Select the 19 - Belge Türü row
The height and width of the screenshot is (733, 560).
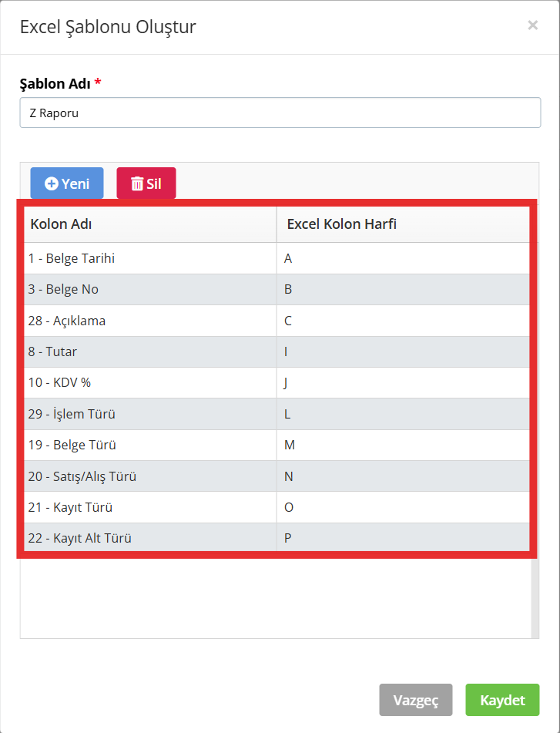[x=277, y=445]
